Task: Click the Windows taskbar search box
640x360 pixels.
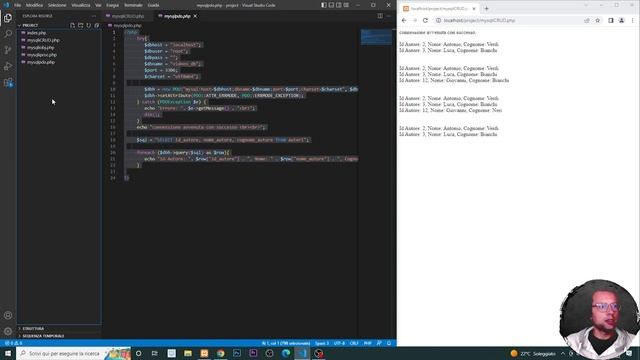Action: click(x=73, y=353)
